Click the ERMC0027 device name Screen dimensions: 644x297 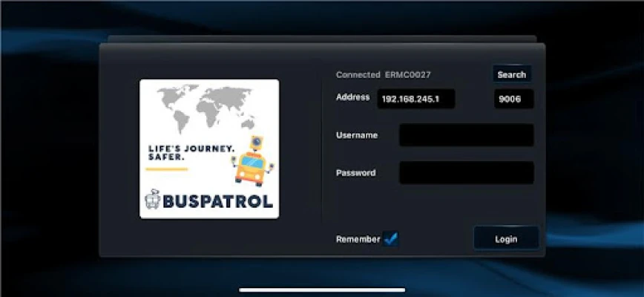pyautogui.click(x=408, y=75)
